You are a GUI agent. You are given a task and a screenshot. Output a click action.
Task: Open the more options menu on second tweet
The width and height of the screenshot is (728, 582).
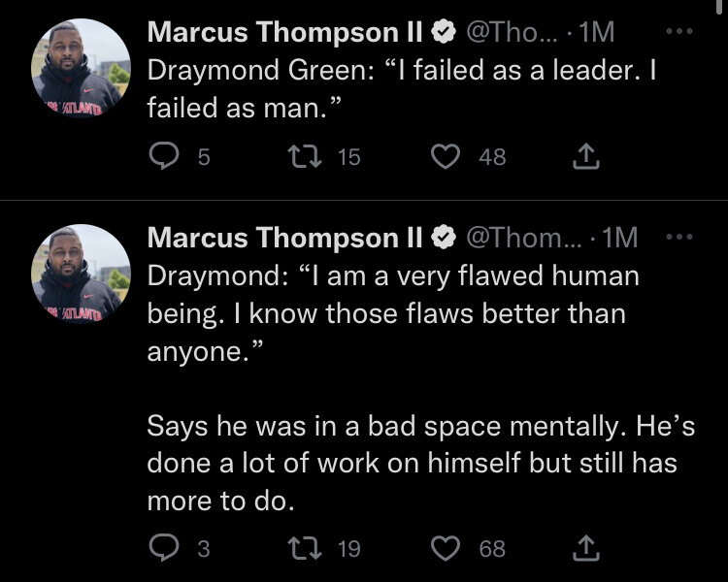click(679, 237)
